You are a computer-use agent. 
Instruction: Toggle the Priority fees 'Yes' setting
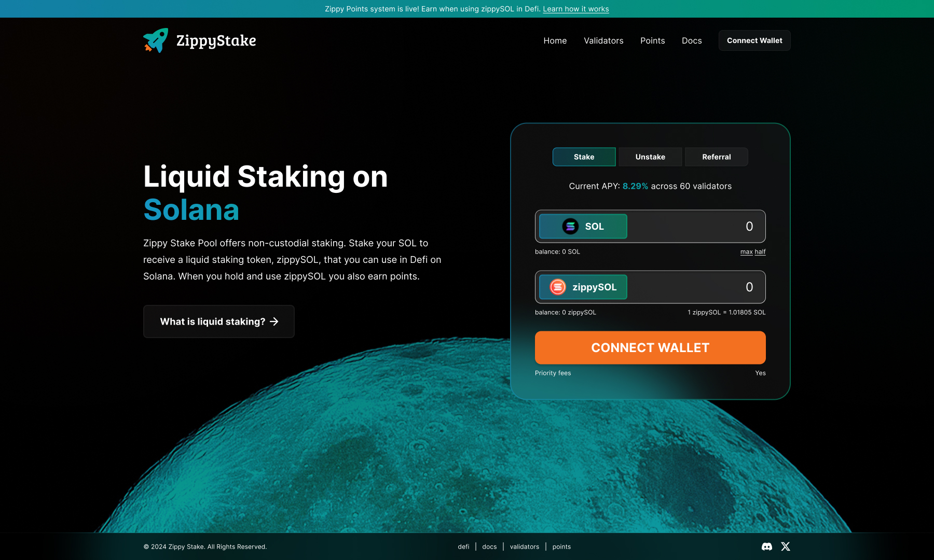(760, 373)
